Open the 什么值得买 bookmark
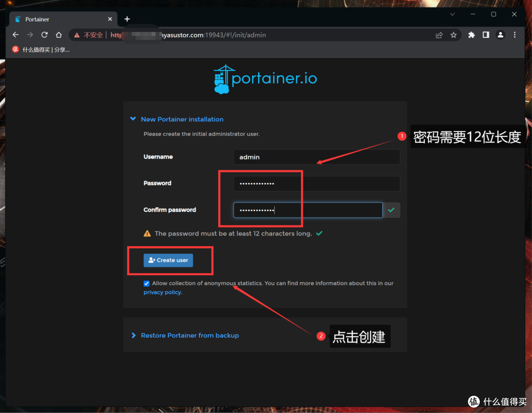Viewport: 532px width, 413px height. tap(42, 50)
